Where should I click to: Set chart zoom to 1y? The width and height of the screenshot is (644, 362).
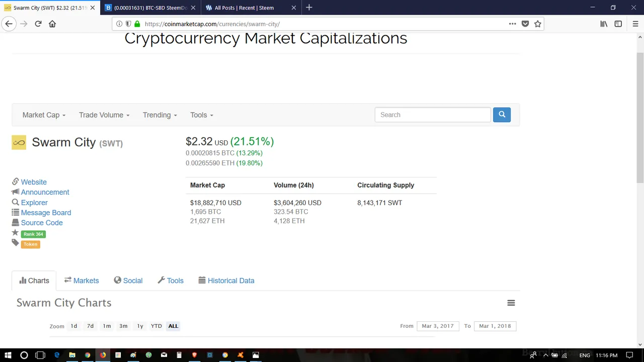tap(140, 326)
